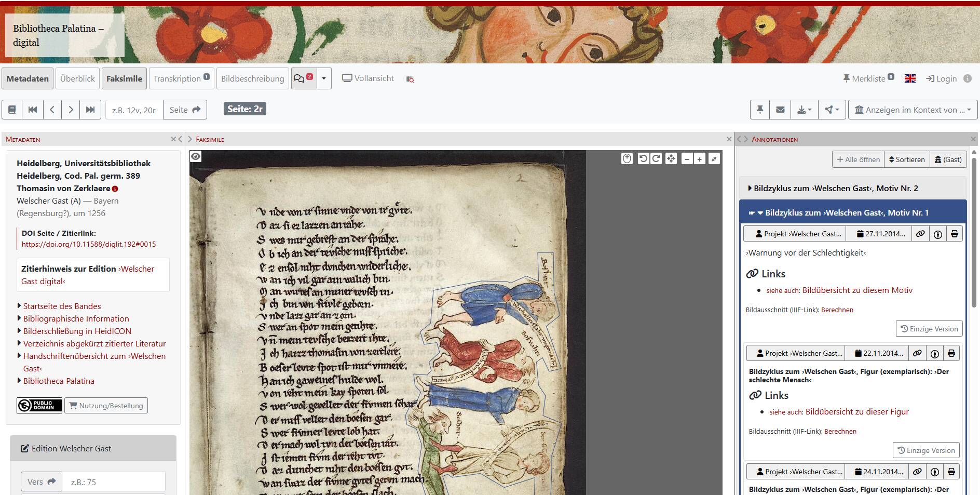Go to the next page
Viewport: 980px width, 495px height.
pyautogui.click(x=71, y=110)
